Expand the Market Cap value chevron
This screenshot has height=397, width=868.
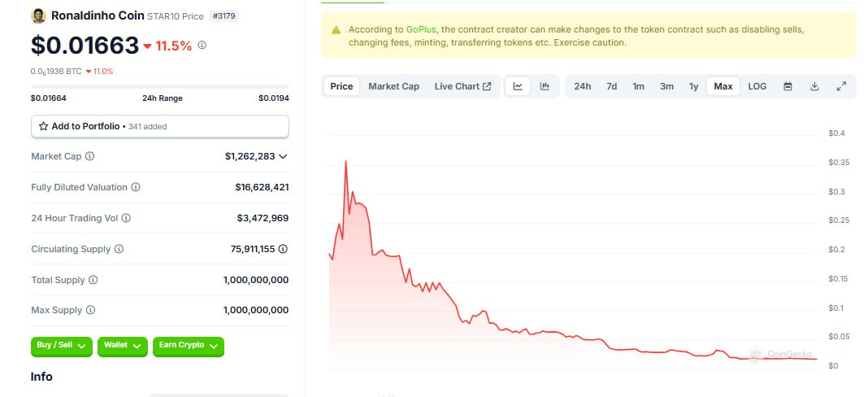click(x=283, y=156)
